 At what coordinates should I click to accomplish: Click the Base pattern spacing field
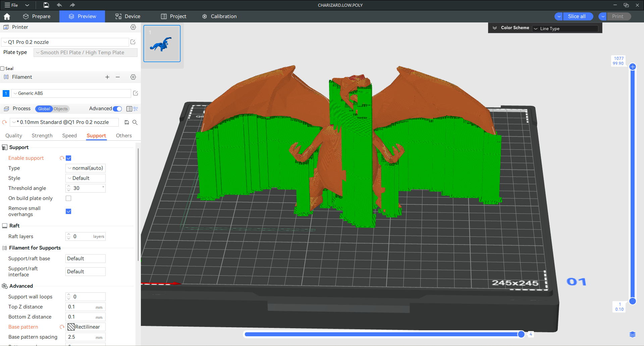point(86,337)
